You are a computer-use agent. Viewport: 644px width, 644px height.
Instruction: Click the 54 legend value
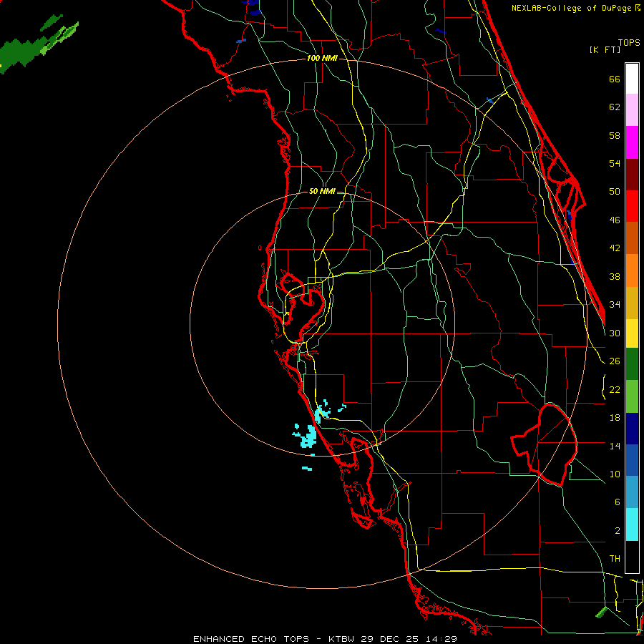click(615, 163)
